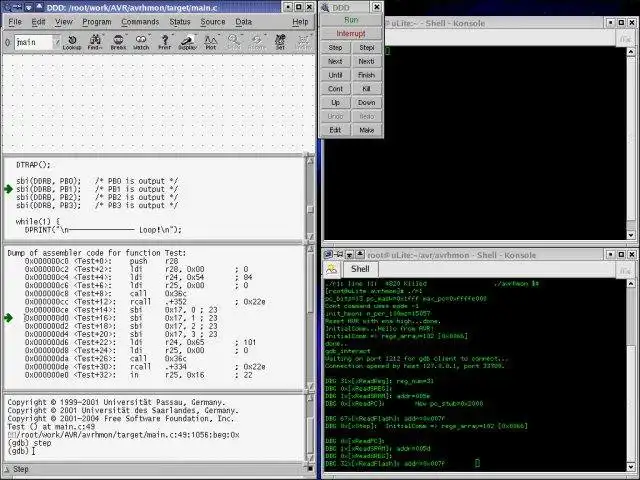Click the Up button in command tool
640x480 pixels.
point(336,102)
